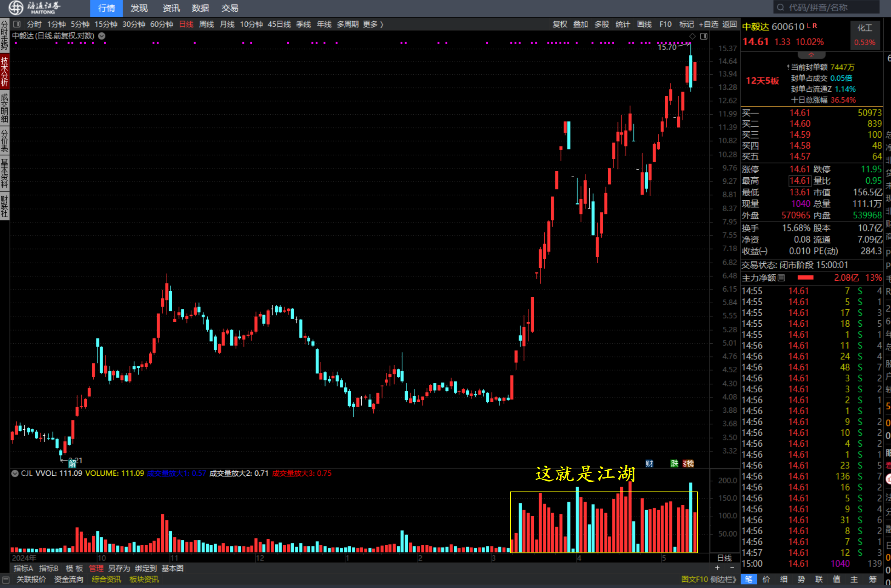The image size is (891, 588).
Task: Toggle left panel layout icon beside 分时
Action: [17, 24]
